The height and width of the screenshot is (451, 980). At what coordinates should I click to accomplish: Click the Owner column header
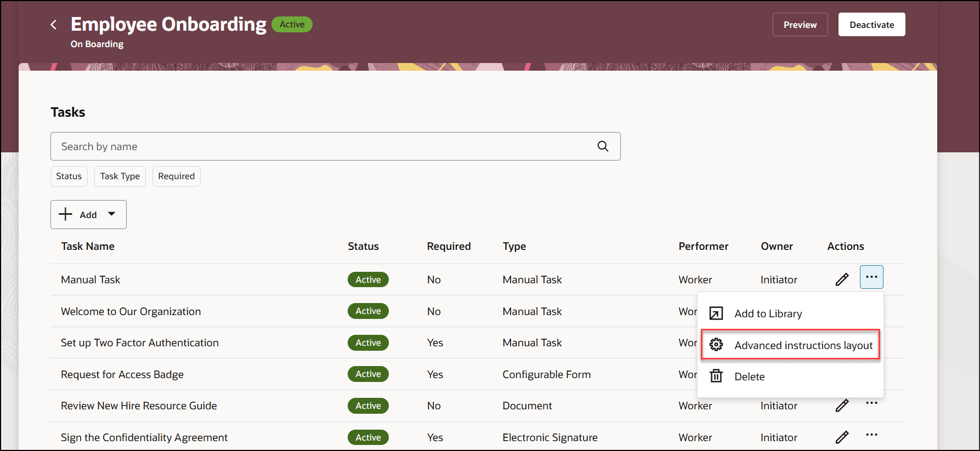coord(777,247)
